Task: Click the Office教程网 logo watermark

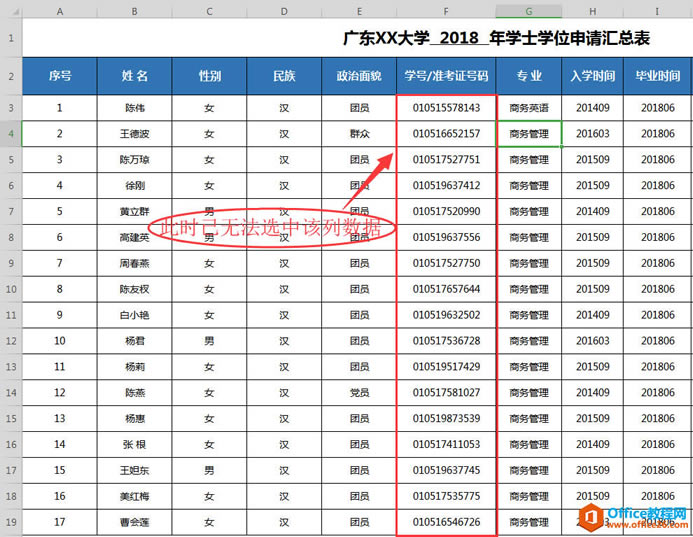Action: [636, 514]
